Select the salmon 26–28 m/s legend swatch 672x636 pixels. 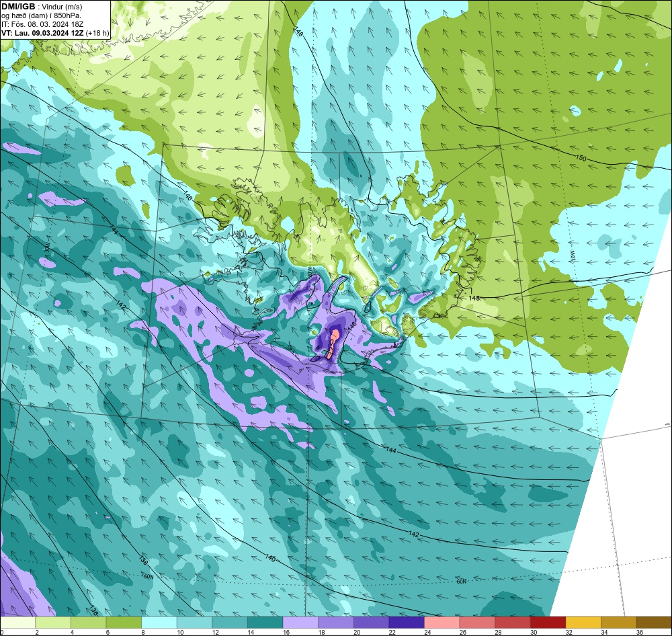(x=477, y=623)
